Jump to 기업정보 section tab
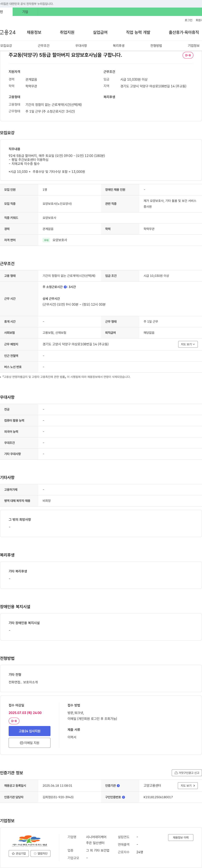 (x=194, y=46)
